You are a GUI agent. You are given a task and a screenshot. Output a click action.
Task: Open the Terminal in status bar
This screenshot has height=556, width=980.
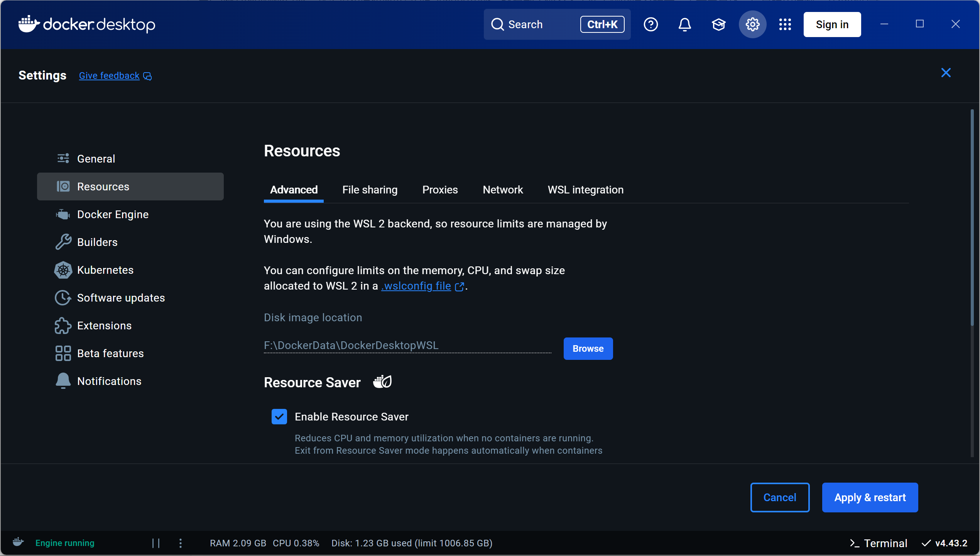click(x=879, y=543)
